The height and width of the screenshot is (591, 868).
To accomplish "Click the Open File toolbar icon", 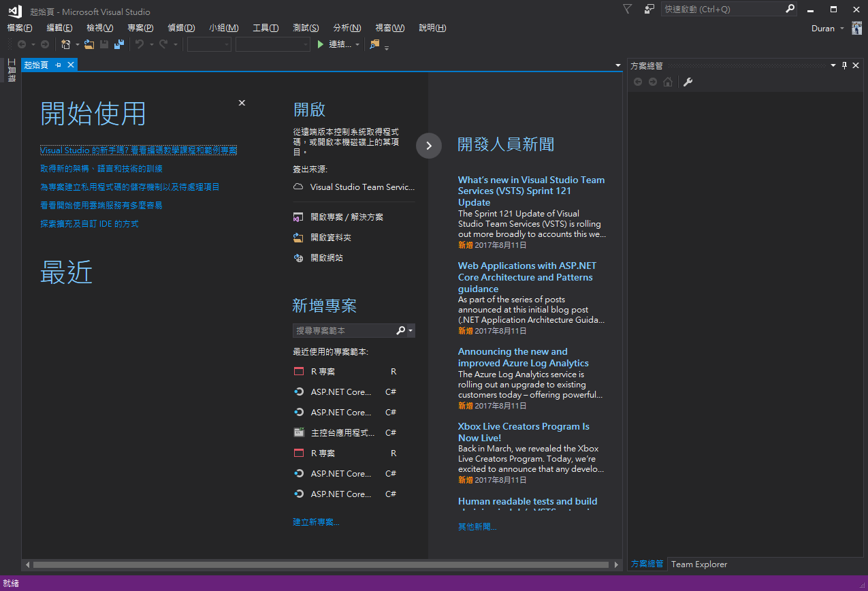I will pos(89,44).
